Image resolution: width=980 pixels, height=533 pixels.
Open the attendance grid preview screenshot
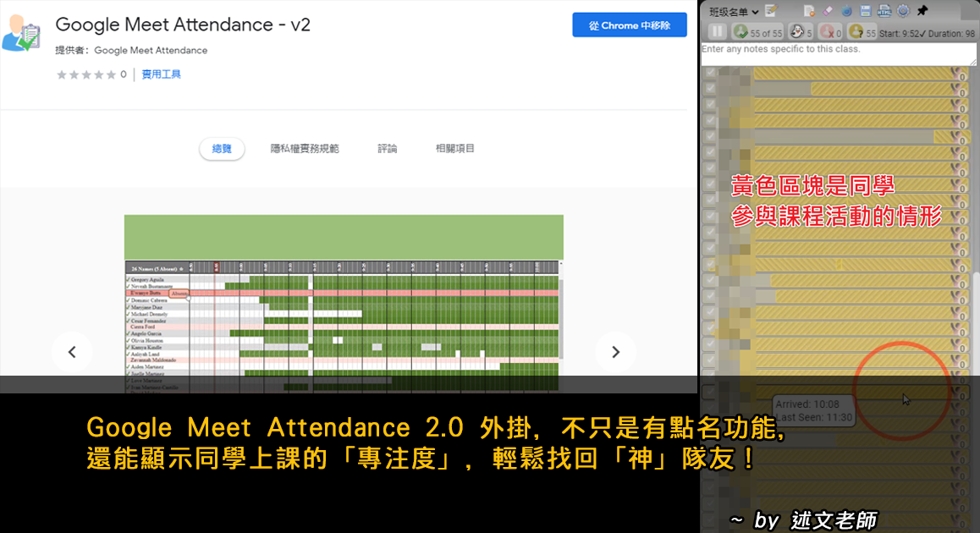click(344, 303)
